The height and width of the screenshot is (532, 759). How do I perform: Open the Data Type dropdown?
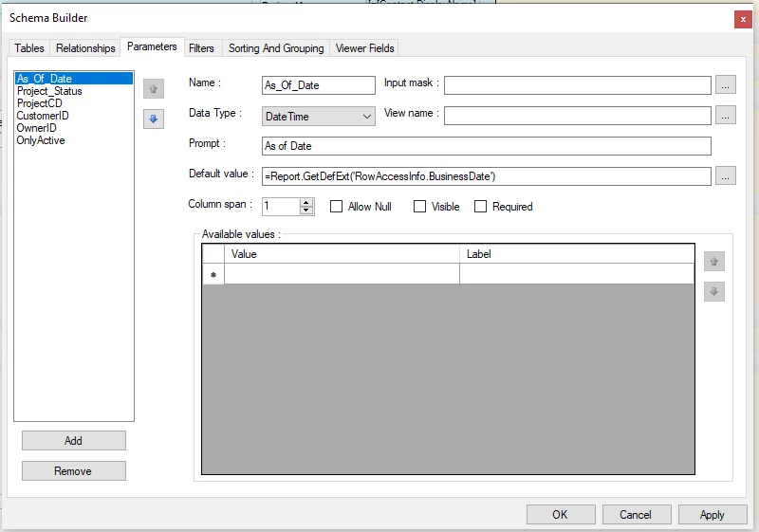tap(319, 117)
